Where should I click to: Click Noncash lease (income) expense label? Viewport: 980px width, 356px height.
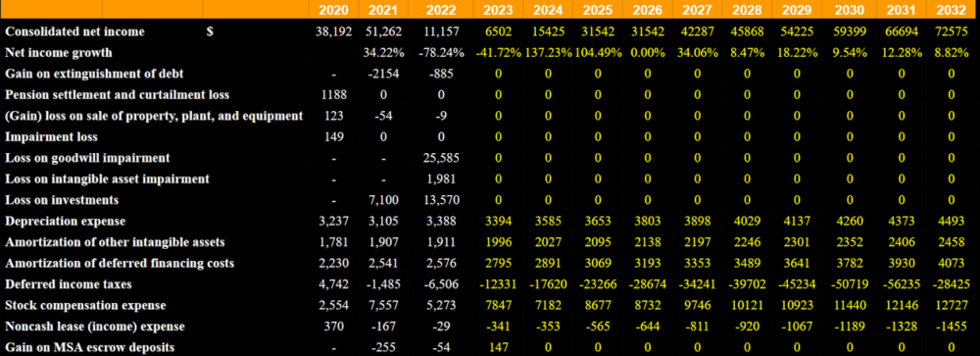[95, 327]
